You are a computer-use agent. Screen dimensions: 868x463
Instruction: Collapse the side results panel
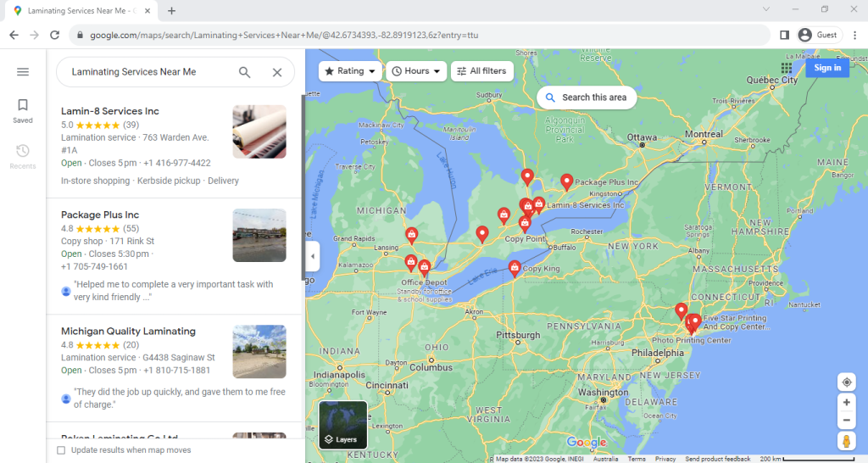click(313, 256)
